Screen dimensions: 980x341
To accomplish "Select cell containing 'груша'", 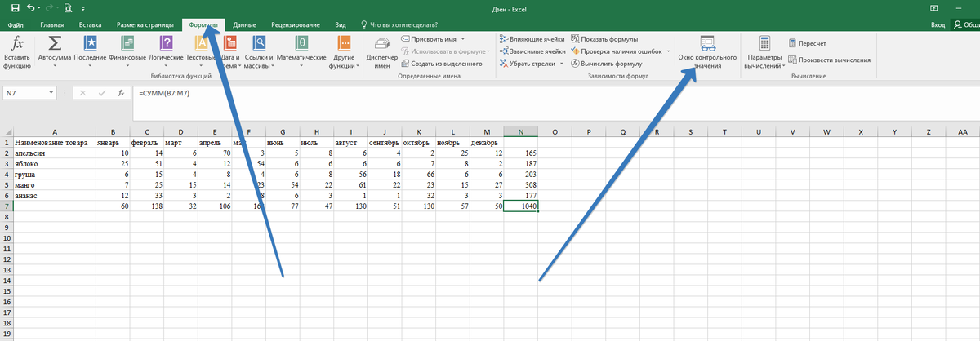I will [54, 175].
